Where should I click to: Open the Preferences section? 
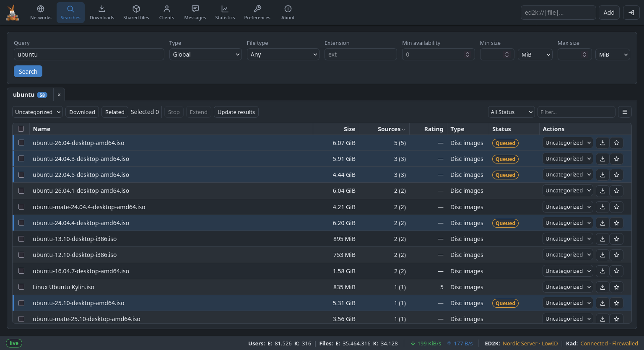pyautogui.click(x=257, y=13)
